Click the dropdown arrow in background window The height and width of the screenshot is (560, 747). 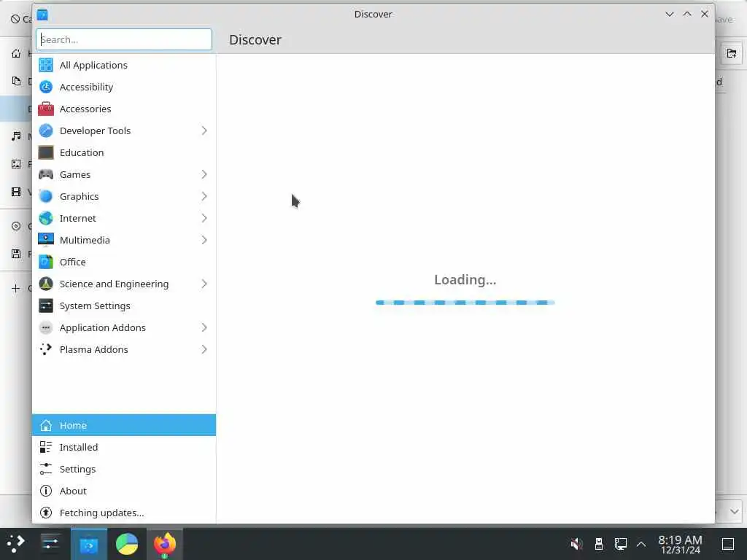[x=734, y=512]
